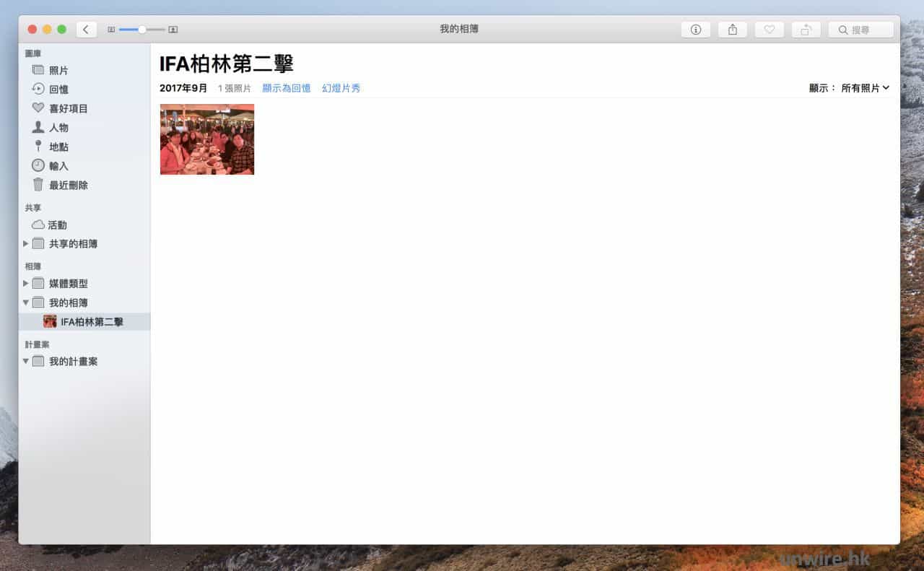Click the thumbnail zoom slider

pos(142,30)
